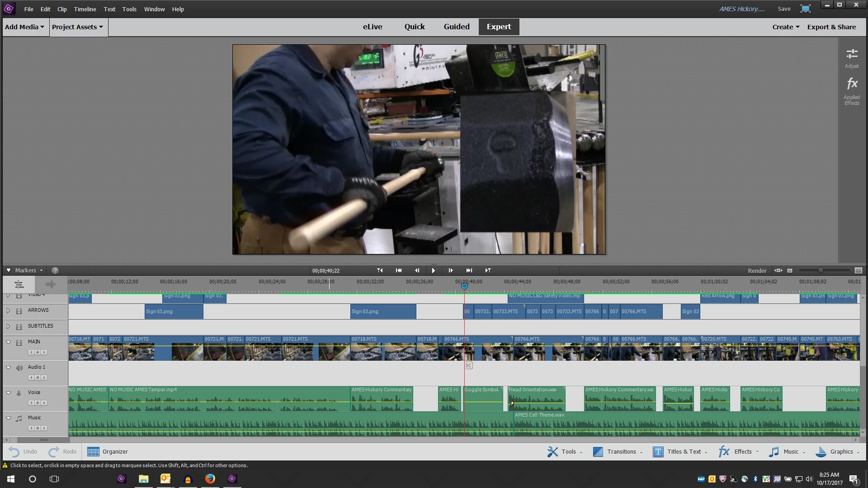Viewport: 868px width, 488px height.
Task: Open the Transitions panel
Action: [x=617, y=451]
